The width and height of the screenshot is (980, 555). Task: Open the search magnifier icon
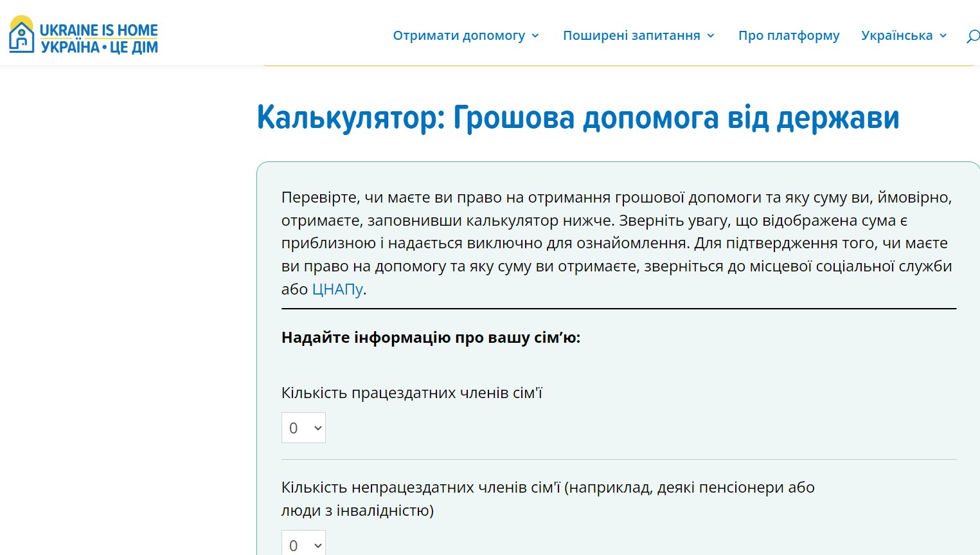tap(973, 36)
